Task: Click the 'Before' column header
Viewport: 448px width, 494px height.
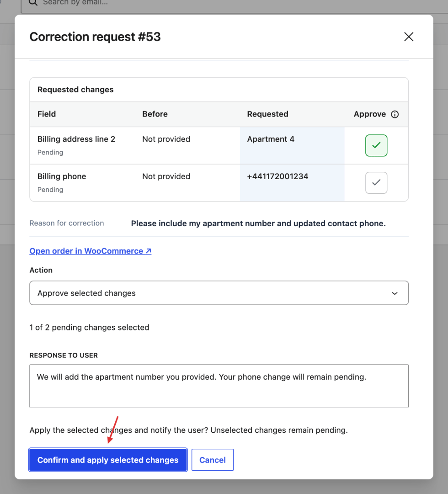Action: click(155, 114)
